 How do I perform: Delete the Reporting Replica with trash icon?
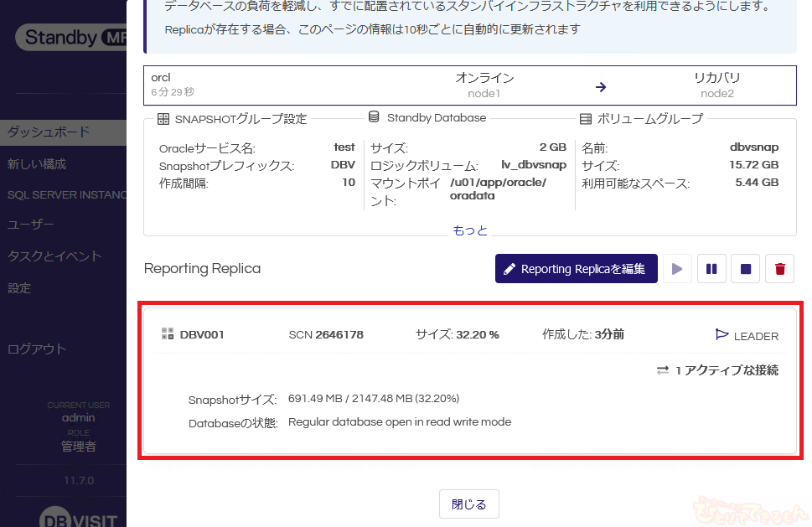(780, 269)
